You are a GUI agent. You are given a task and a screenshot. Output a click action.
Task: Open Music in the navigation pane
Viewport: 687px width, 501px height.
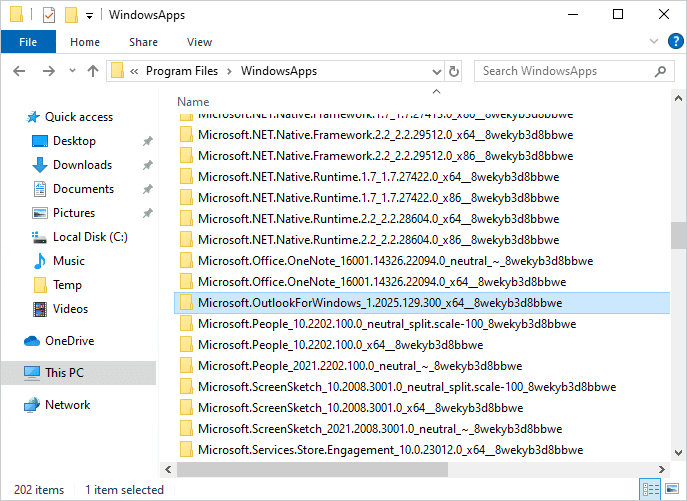pyautogui.click(x=69, y=261)
